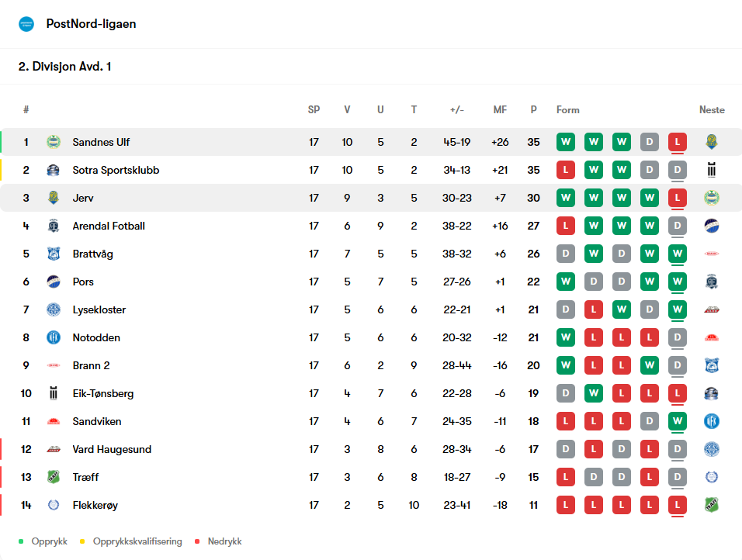Click the MF goal difference header
This screenshot has height=560, width=742.
click(500, 110)
